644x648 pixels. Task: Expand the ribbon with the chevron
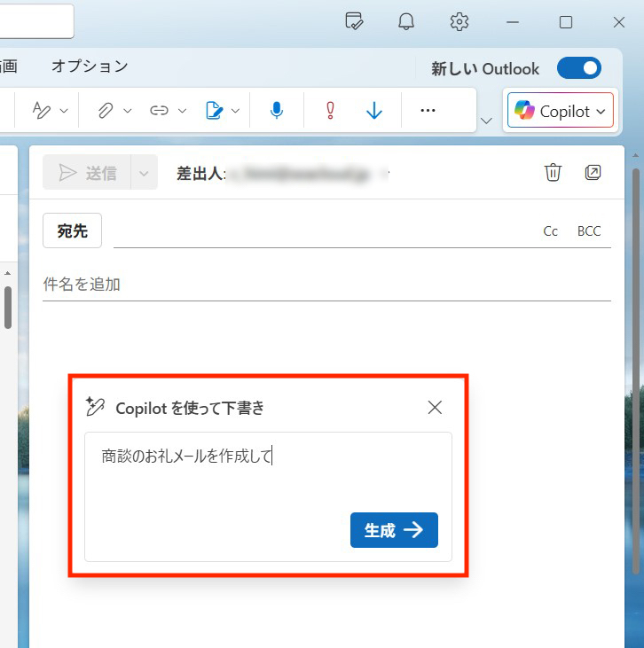(x=486, y=121)
